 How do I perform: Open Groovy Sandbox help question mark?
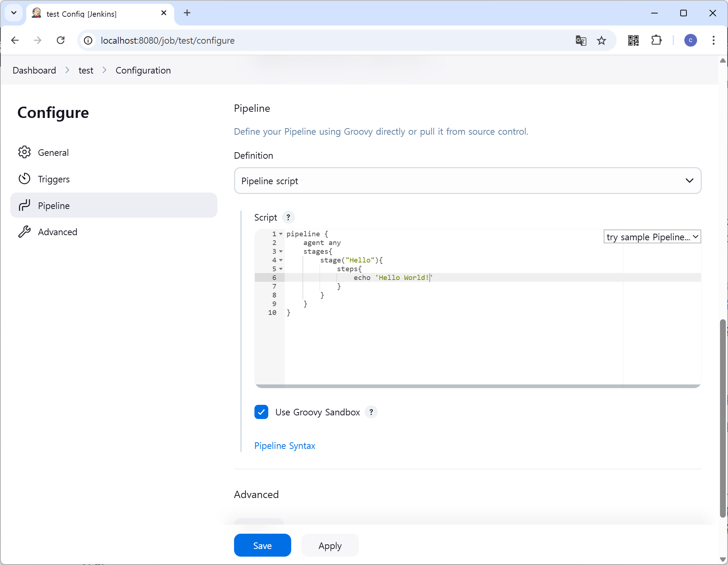371,412
